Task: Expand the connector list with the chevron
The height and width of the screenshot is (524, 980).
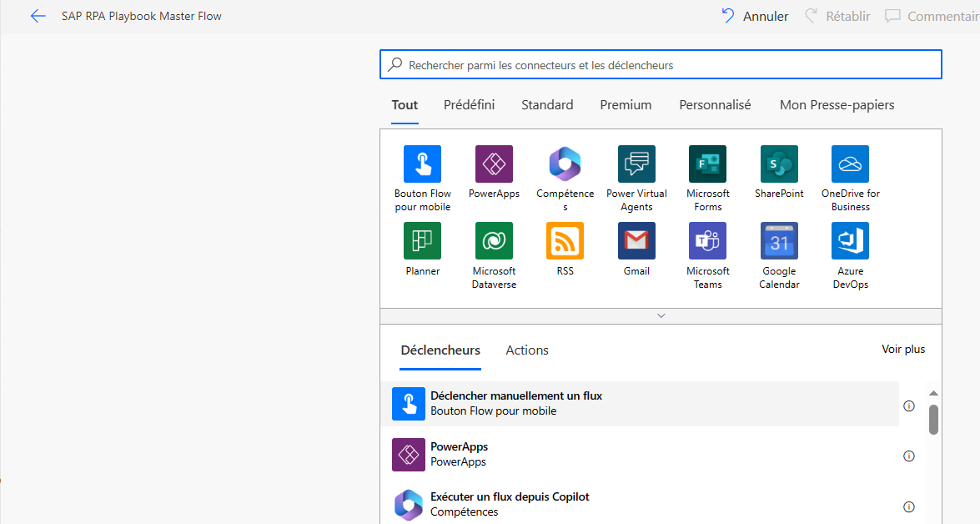Action: pyautogui.click(x=661, y=315)
